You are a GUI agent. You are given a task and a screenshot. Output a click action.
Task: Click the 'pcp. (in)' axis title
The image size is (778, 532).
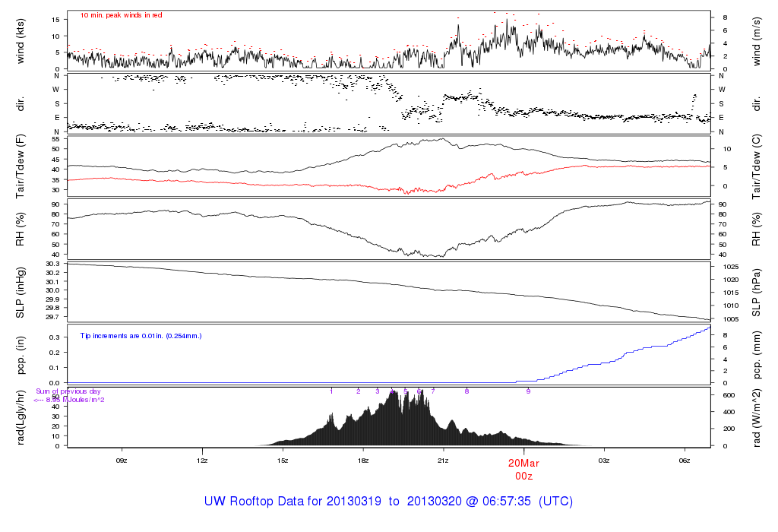[x=21, y=355]
